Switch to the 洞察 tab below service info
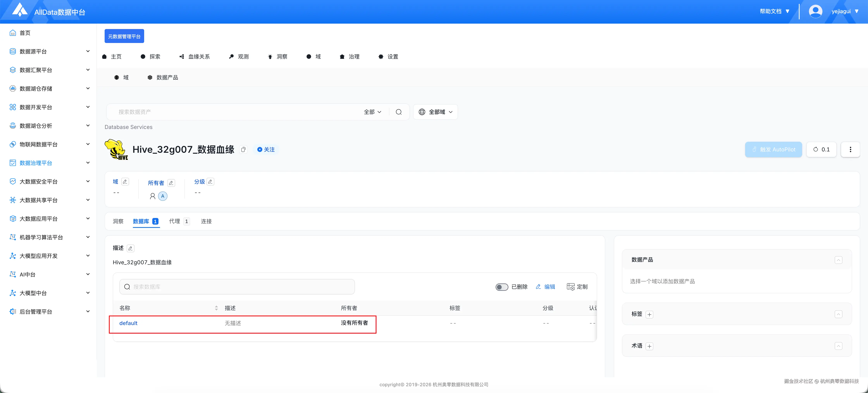Viewport: 868px width, 393px height. click(118, 221)
